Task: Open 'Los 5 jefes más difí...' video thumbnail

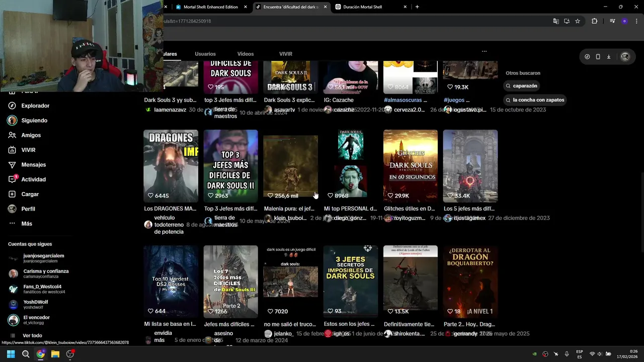Action: [x=470, y=166]
